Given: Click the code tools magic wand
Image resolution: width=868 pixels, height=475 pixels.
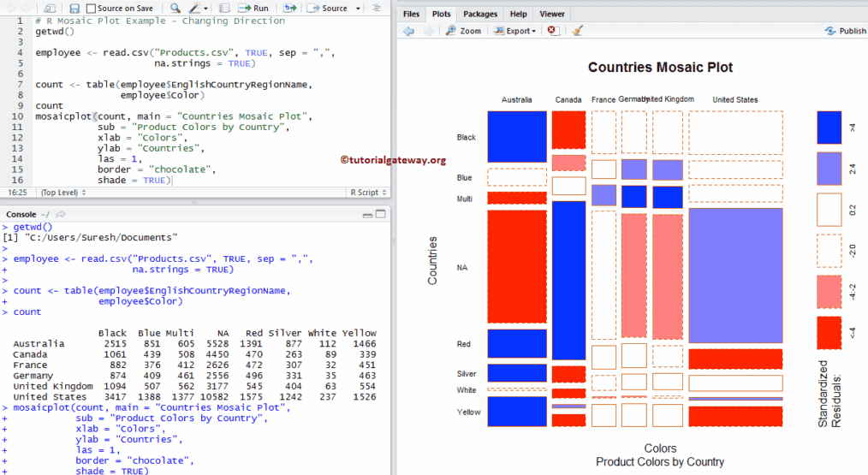Looking at the screenshot, I should 195,9.
